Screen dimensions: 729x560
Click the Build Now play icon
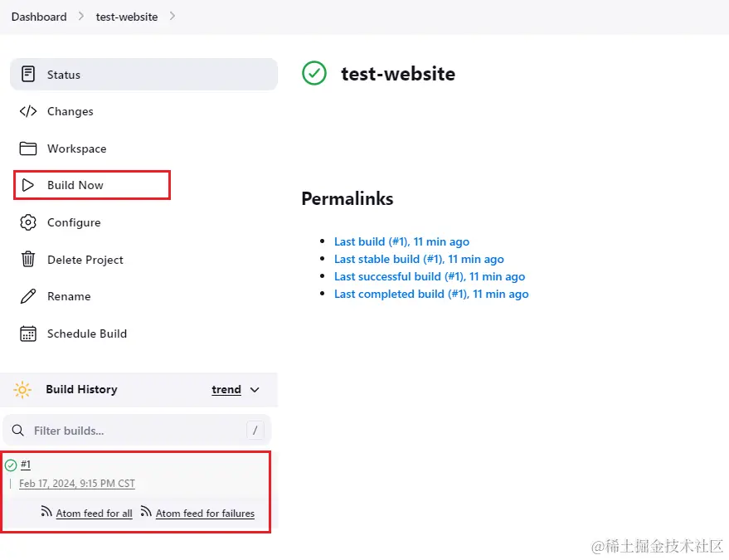coord(28,185)
